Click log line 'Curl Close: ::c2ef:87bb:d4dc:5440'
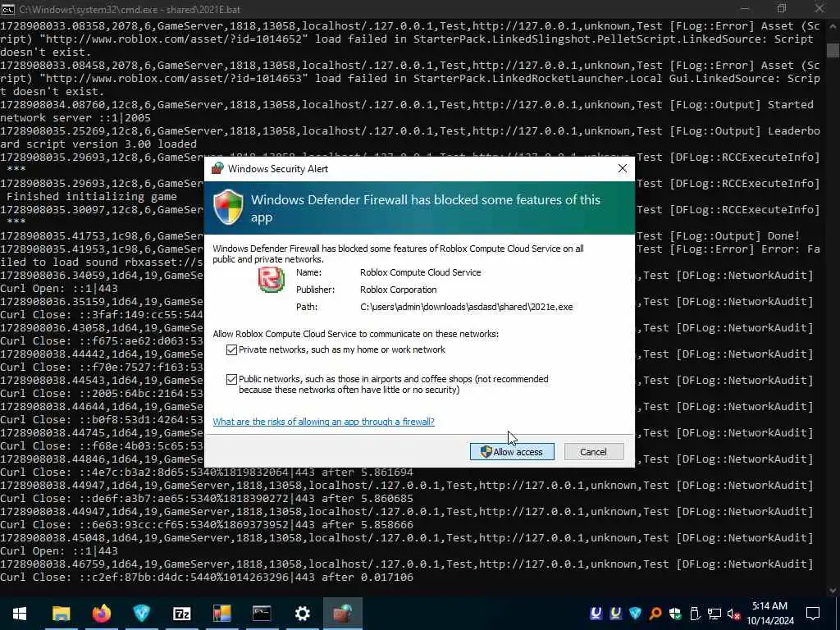Screen dimensions: 840x630 coord(207,577)
